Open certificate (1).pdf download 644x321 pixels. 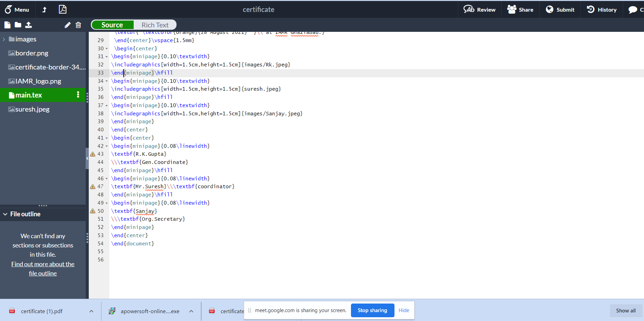[41, 311]
